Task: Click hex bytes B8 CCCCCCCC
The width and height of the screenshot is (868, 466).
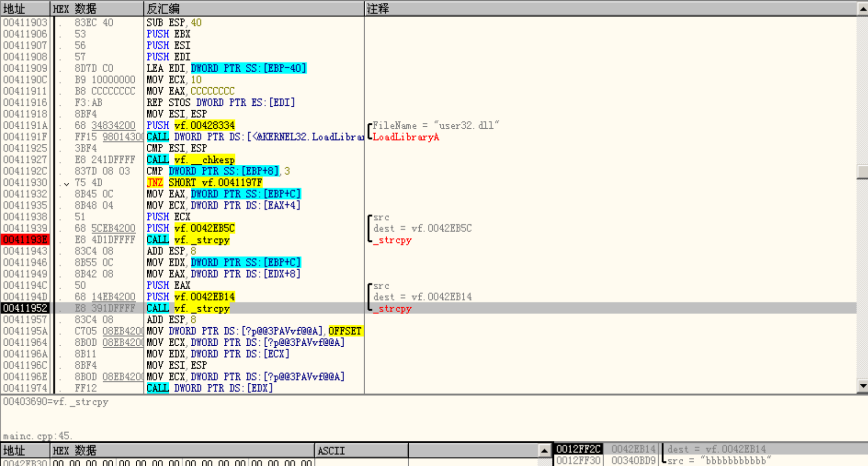Action: tap(105, 91)
